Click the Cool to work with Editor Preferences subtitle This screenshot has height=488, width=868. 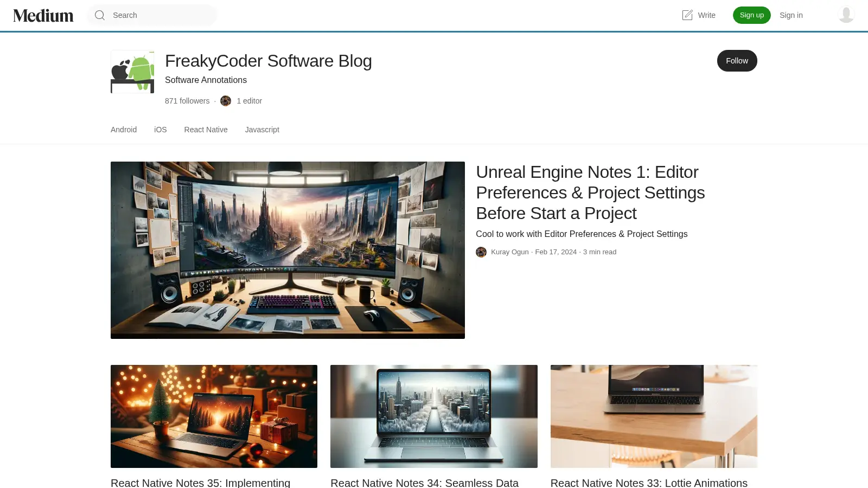[x=582, y=234]
